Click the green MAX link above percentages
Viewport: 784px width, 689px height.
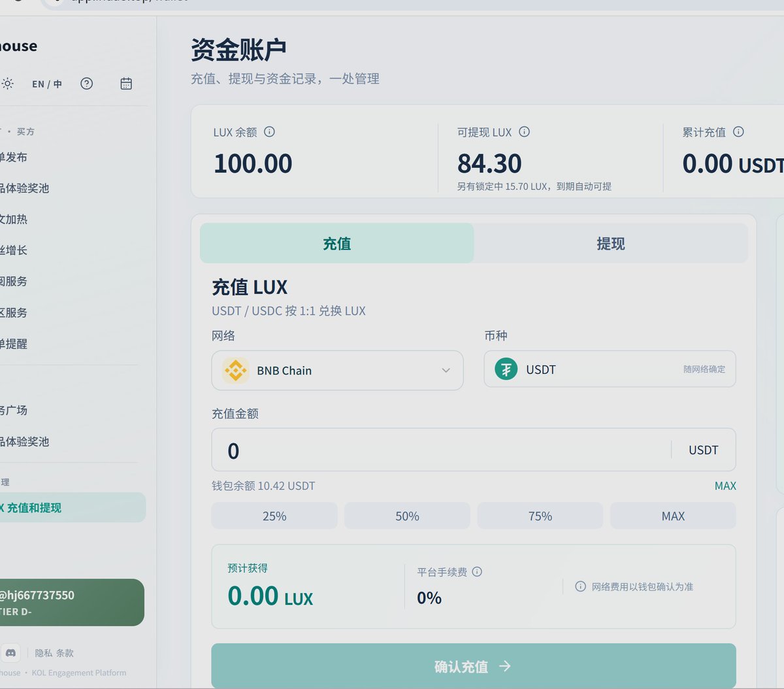725,486
